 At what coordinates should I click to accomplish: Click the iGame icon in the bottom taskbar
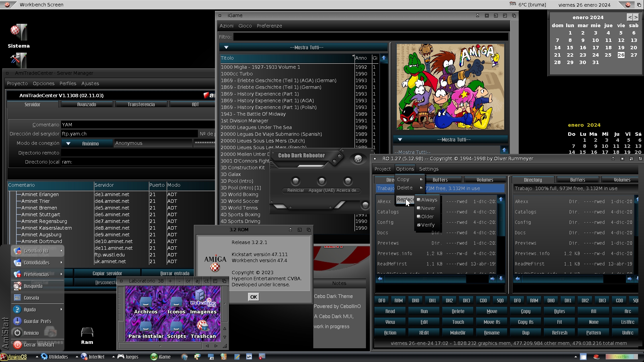tap(161, 357)
